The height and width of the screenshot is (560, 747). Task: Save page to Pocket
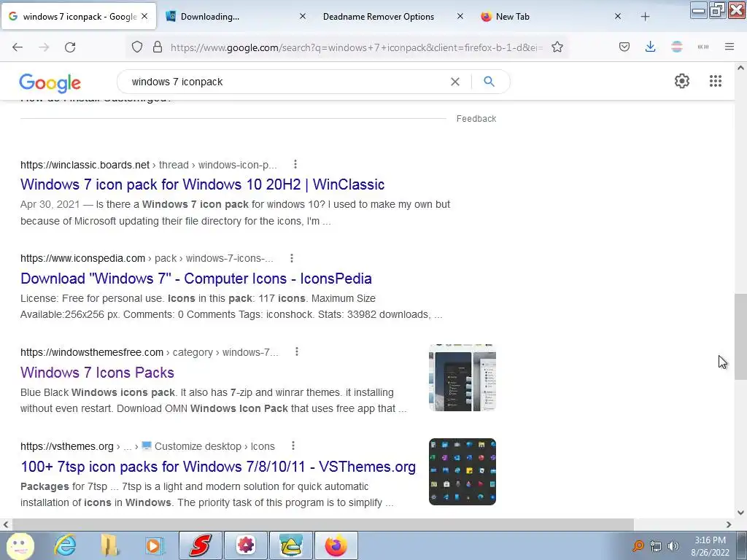[624, 47]
